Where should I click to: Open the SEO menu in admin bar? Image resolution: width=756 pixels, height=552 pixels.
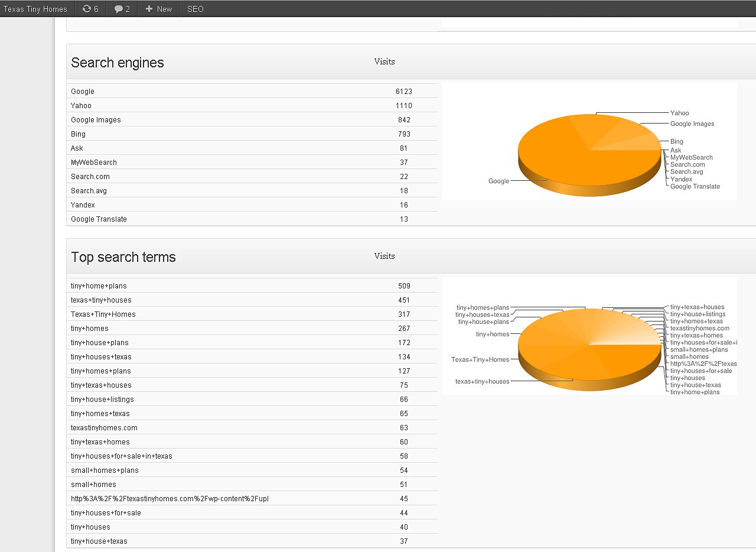click(195, 9)
